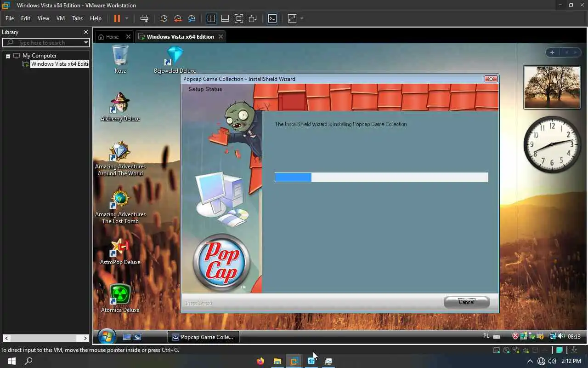Open the File menu
This screenshot has width=588, height=368.
10,18
